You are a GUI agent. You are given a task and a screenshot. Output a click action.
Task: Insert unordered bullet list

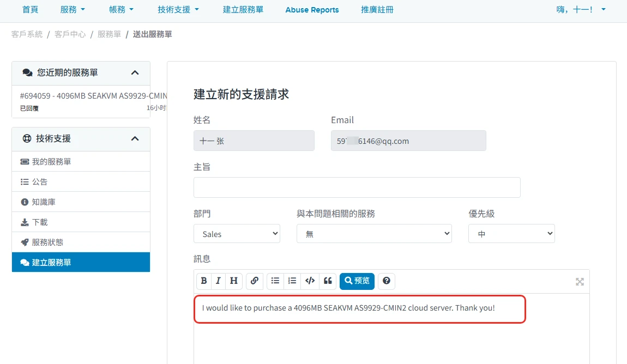point(275,281)
